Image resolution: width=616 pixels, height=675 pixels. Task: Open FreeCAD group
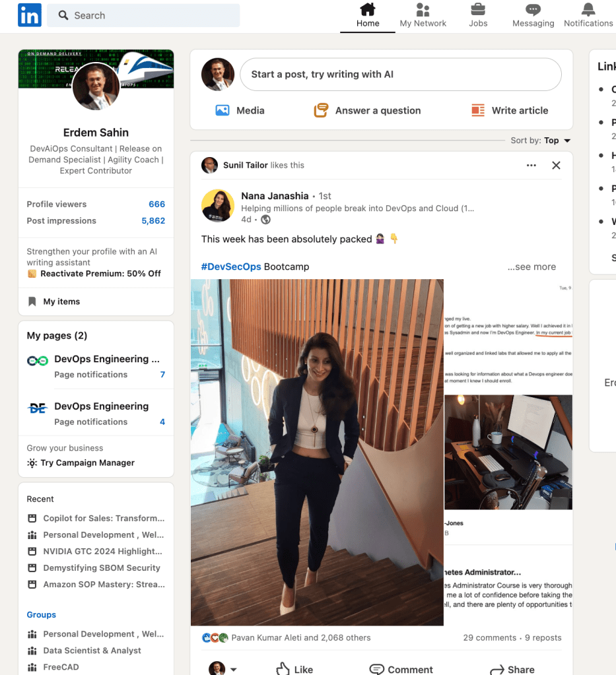pos(61,667)
